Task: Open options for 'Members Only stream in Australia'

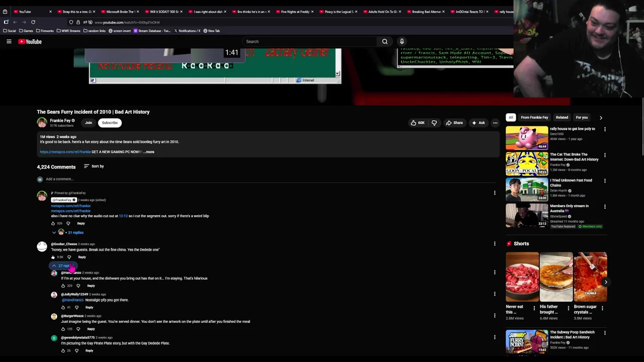Action: [x=605, y=207]
